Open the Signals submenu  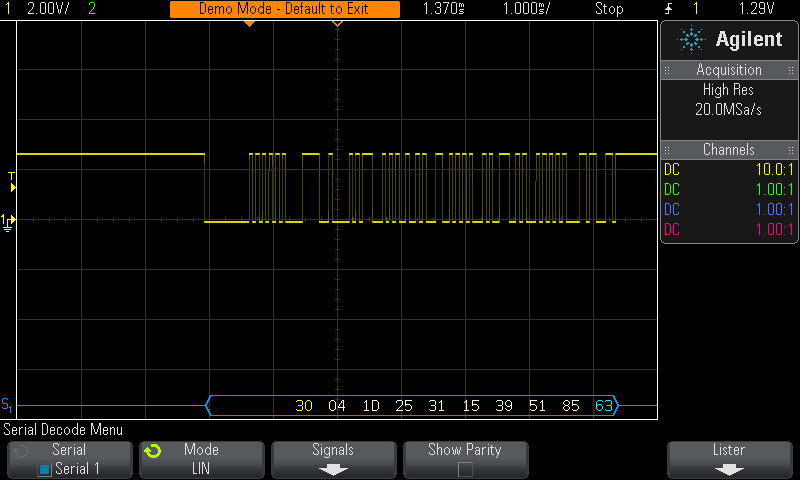tap(333, 460)
